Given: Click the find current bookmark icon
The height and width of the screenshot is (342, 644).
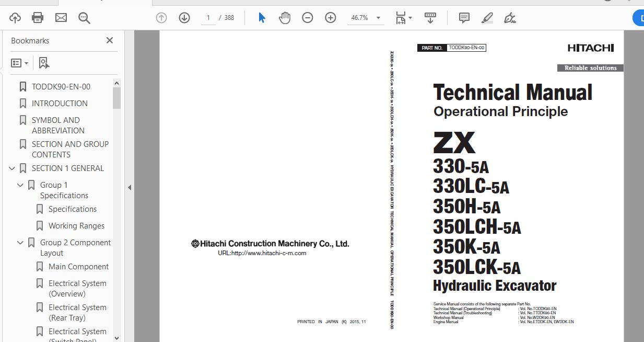Looking at the screenshot, I should pyautogui.click(x=44, y=63).
